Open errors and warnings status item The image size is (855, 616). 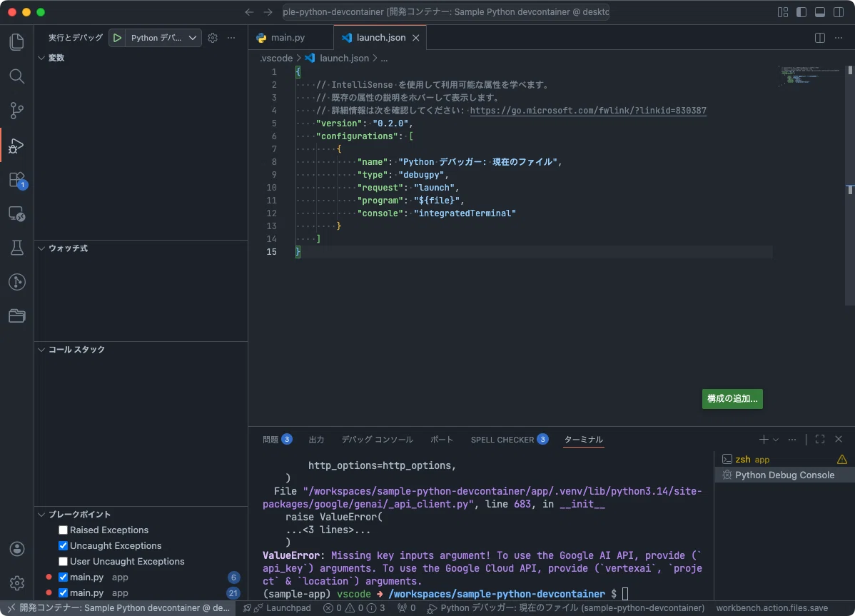coord(354,608)
